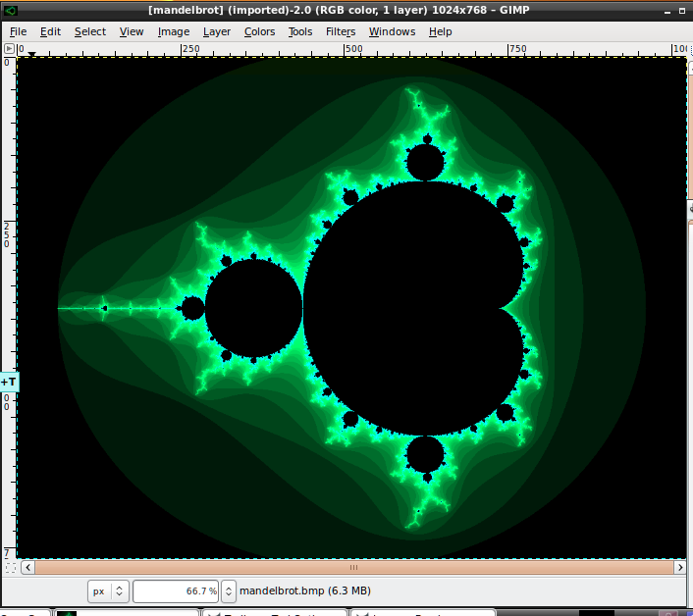Open the Windows menu
Image resolution: width=693 pixels, height=616 pixels.
392,31
